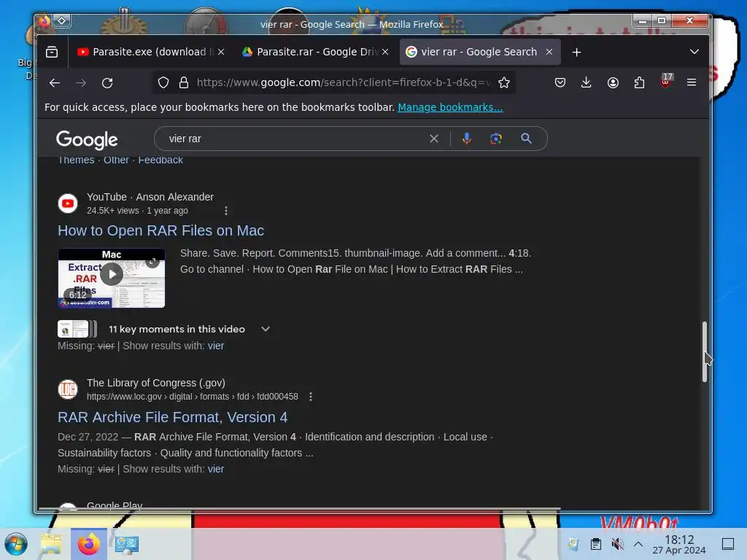Open the Firefox hamburger menu
This screenshot has height=560, width=747.
(x=692, y=83)
